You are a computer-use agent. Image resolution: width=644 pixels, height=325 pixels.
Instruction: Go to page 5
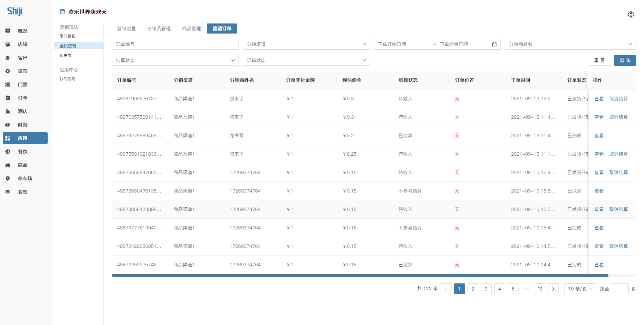[513, 289]
